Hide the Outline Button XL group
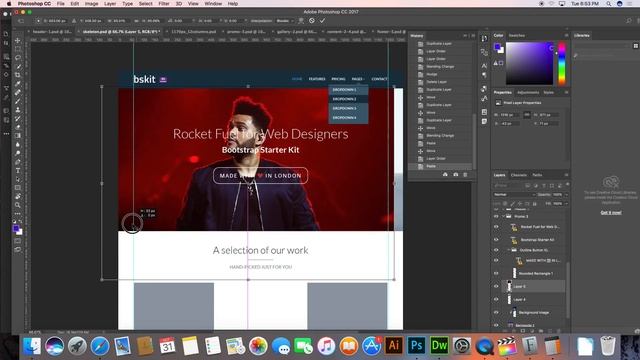The image size is (640, 360). click(x=496, y=250)
